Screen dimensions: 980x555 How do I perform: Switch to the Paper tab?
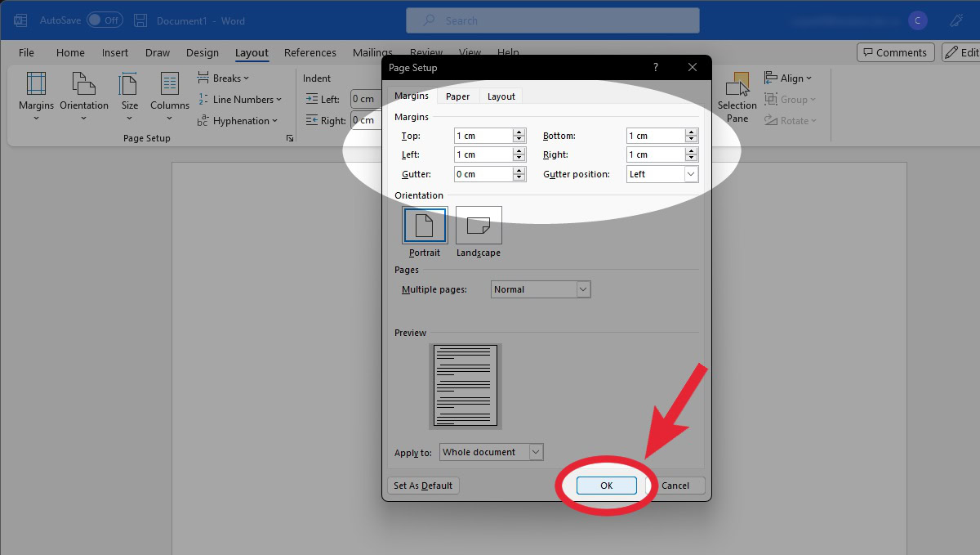tap(457, 96)
